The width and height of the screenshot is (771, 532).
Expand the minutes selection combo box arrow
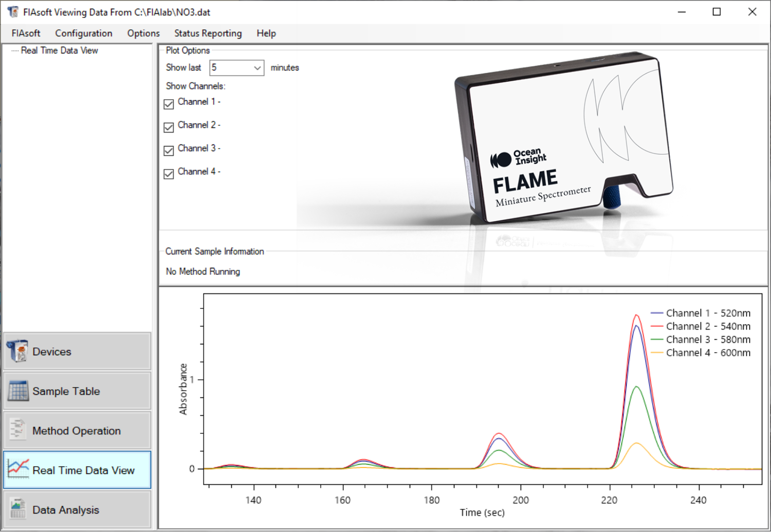(x=256, y=67)
